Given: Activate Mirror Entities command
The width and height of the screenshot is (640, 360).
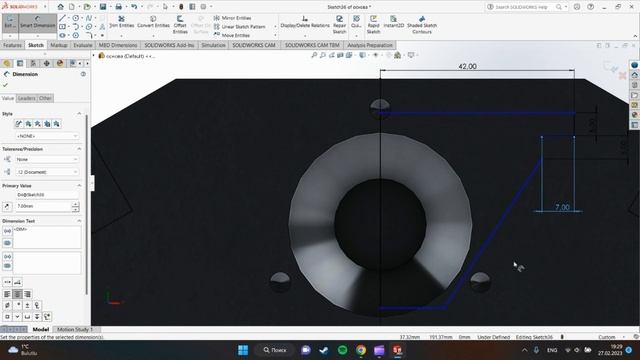Looking at the screenshot, I should tap(233, 18).
